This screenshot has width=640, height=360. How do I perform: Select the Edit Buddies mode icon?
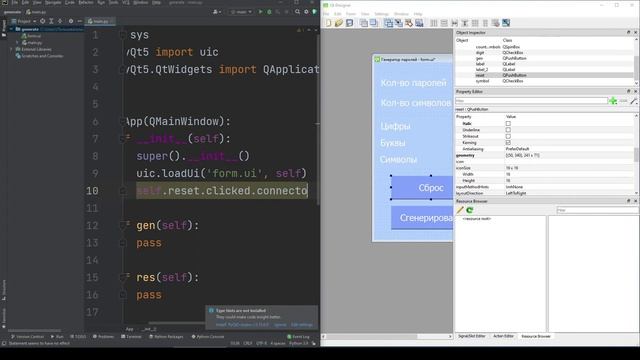409,23
